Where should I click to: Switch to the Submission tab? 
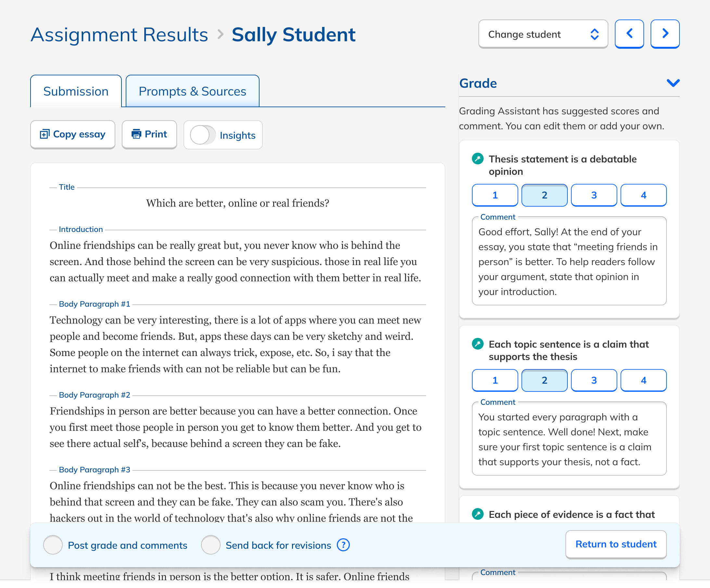(76, 91)
